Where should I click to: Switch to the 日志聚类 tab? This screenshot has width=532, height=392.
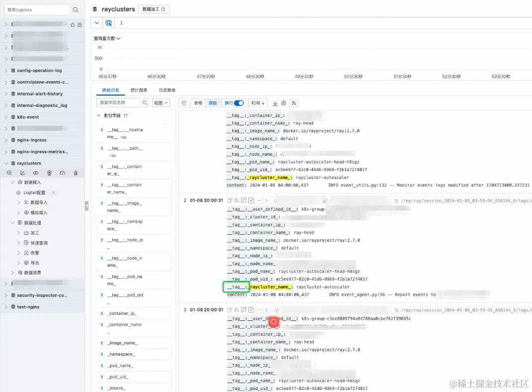pos(167,90)
